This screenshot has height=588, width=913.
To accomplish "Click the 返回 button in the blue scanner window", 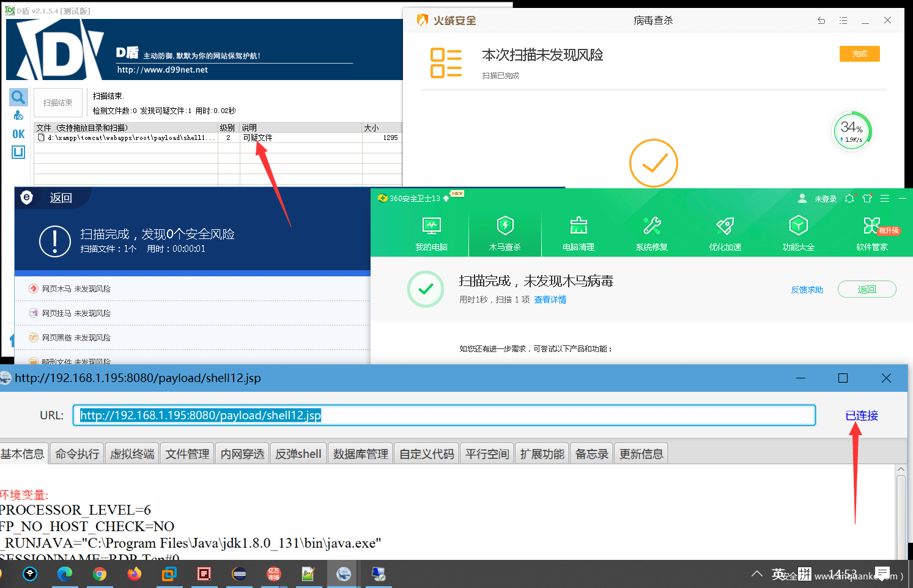I will [x=61, y=197].
